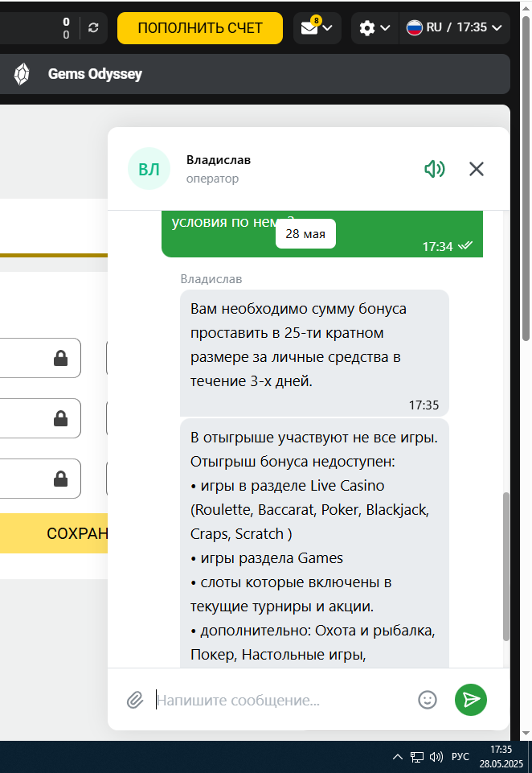Focus the Напишите сообщение input field

[280, 700]
